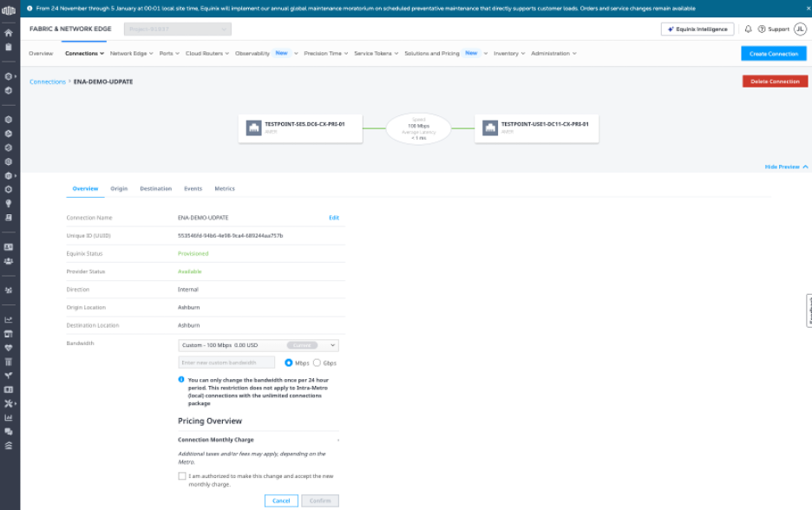
Task: Open the notifications bell icon
Action: click(748, 29)
